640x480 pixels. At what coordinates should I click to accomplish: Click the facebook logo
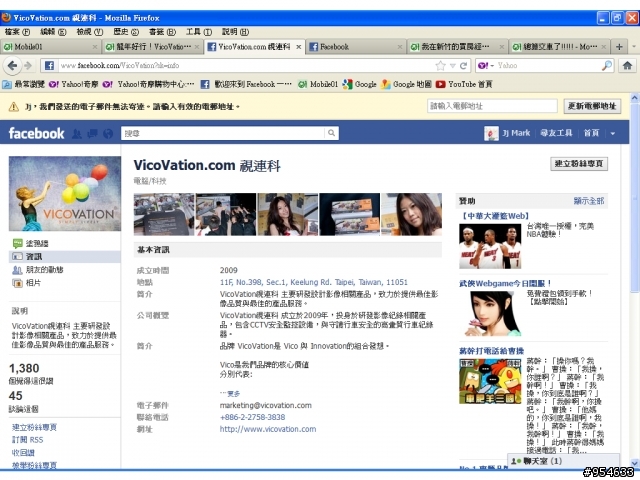[36, 133]
